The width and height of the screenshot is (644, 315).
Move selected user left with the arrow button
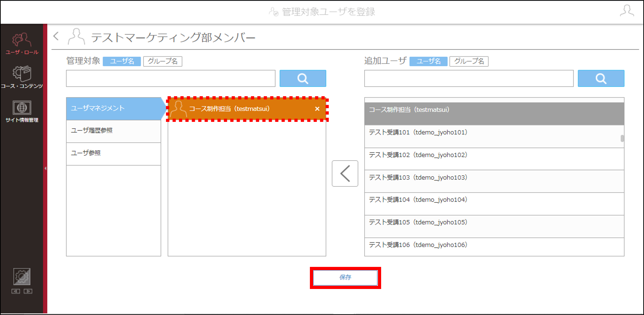click(345, 174)
